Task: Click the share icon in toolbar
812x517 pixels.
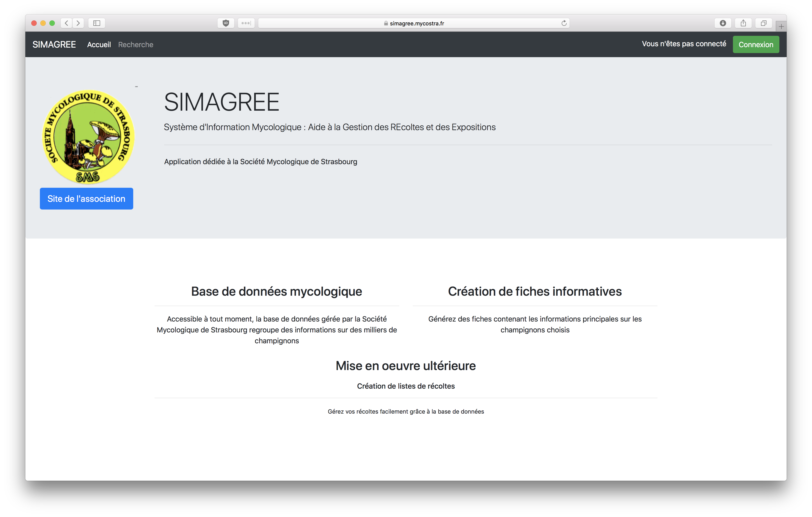Action: [x=743, y=23]
